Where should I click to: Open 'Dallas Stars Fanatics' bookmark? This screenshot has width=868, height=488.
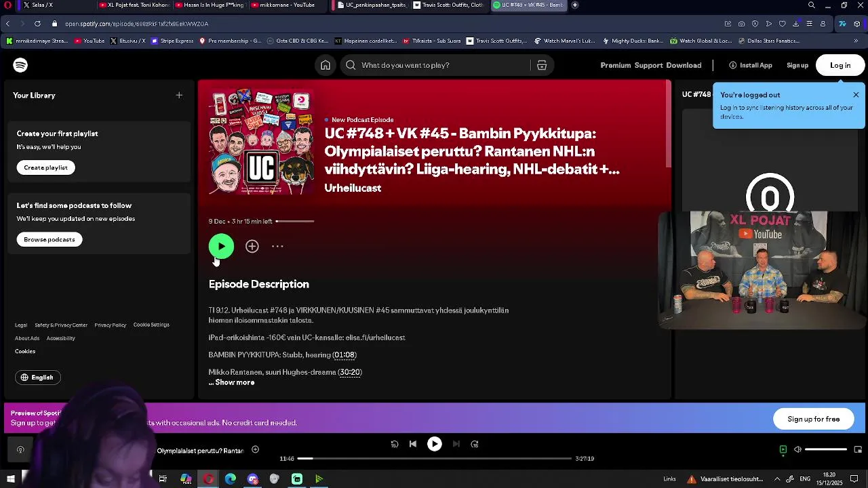(768, 41)
